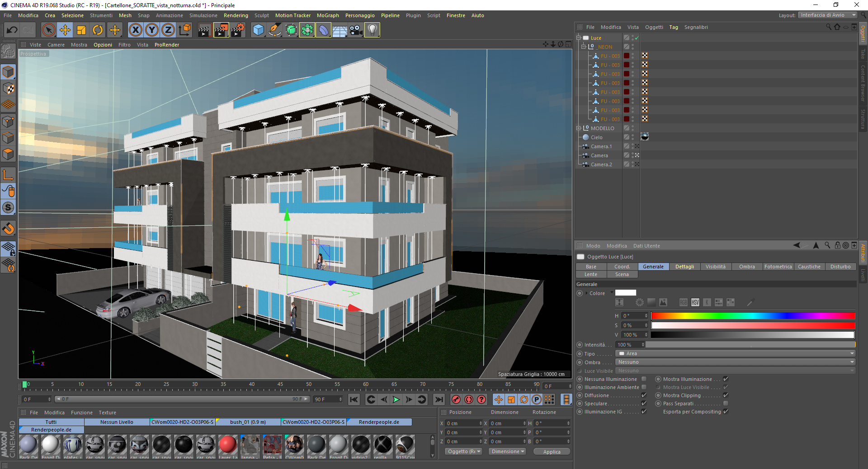
Task: Open the Tipo light type dropdown
Action: click(736, 354)
